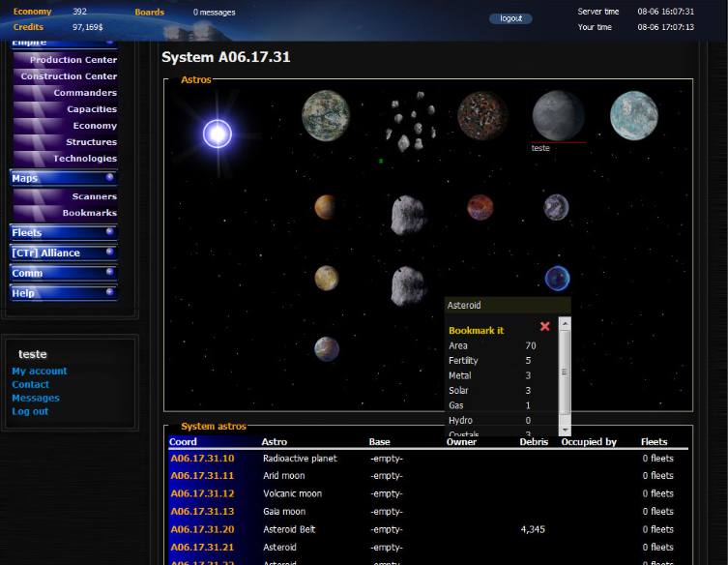Open Messages link in user panel

tap(36, 398)
